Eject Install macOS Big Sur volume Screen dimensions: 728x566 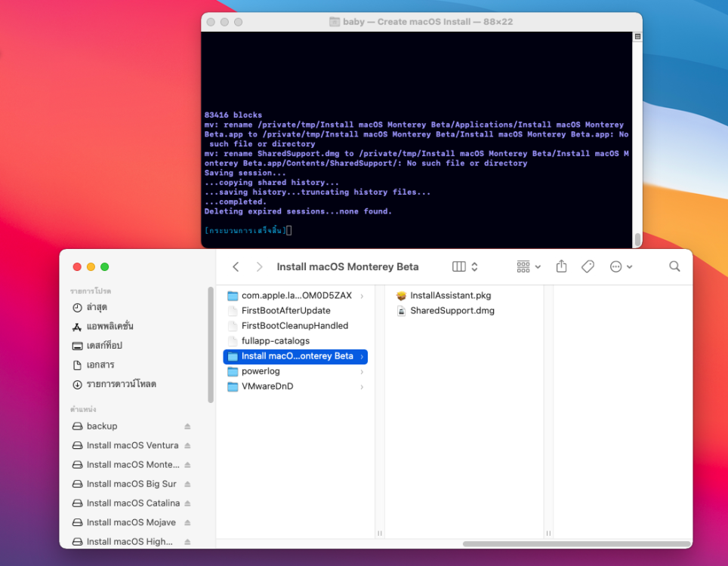coord(187,484)
